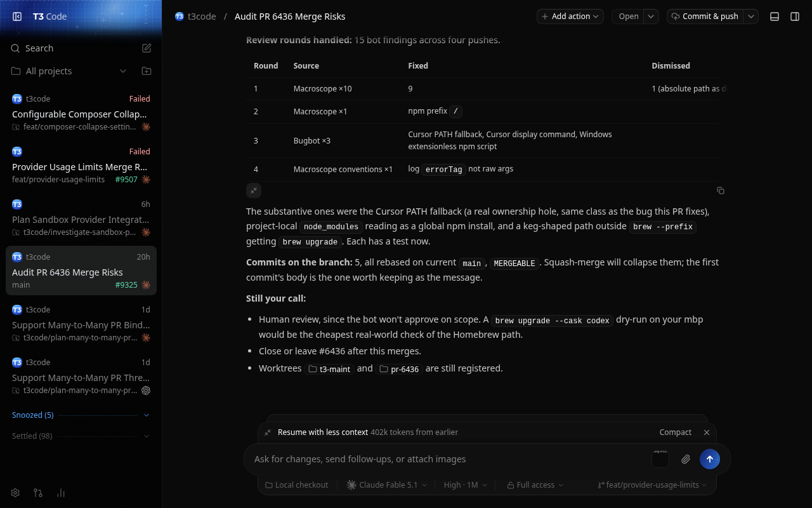Open the source control branch icon in footer
This screenshot has height=508, width=812.
38,493
